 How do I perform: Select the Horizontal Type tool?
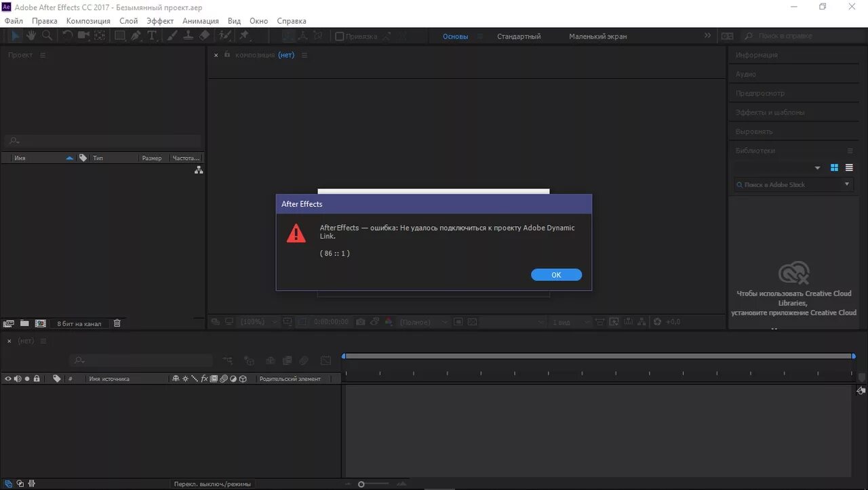pyautogui.click(x=152, y=36)
